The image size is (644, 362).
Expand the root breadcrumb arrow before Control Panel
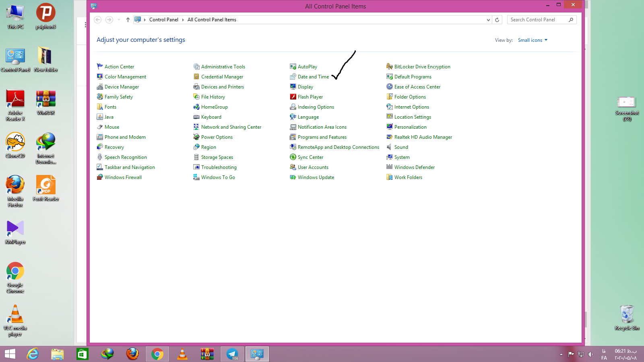pos(145,20)
